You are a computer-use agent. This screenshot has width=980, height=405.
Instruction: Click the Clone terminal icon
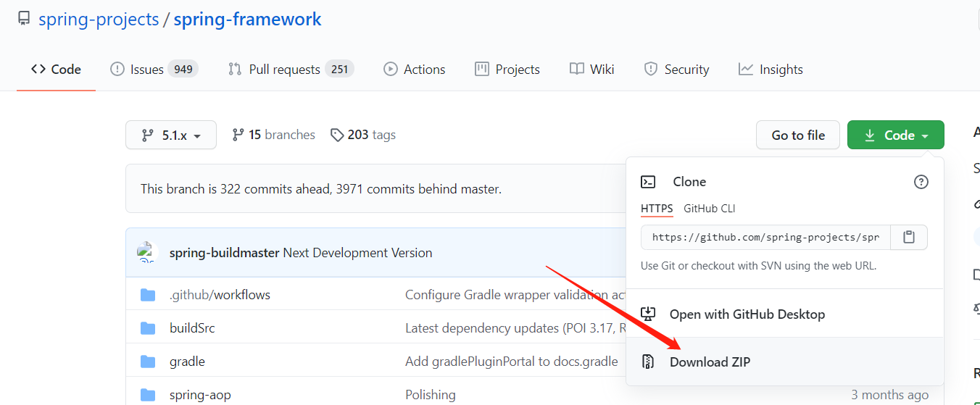(x=649, y=182)
